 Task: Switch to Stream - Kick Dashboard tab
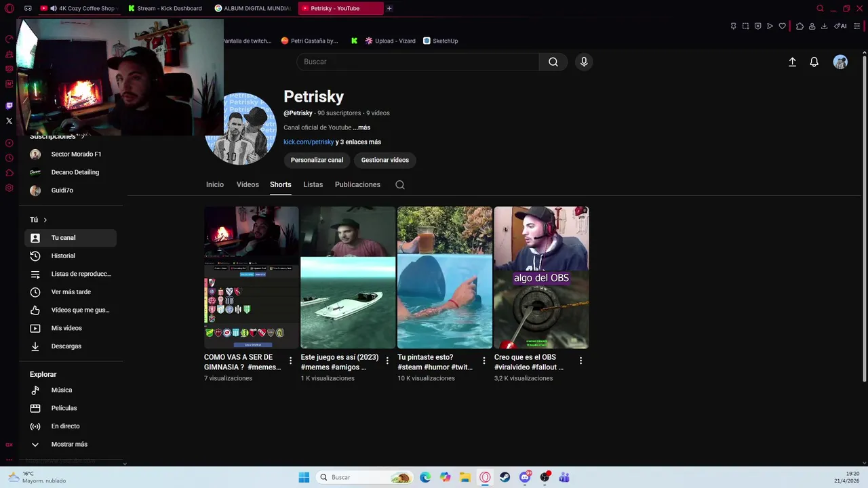[x=165, y=8]
